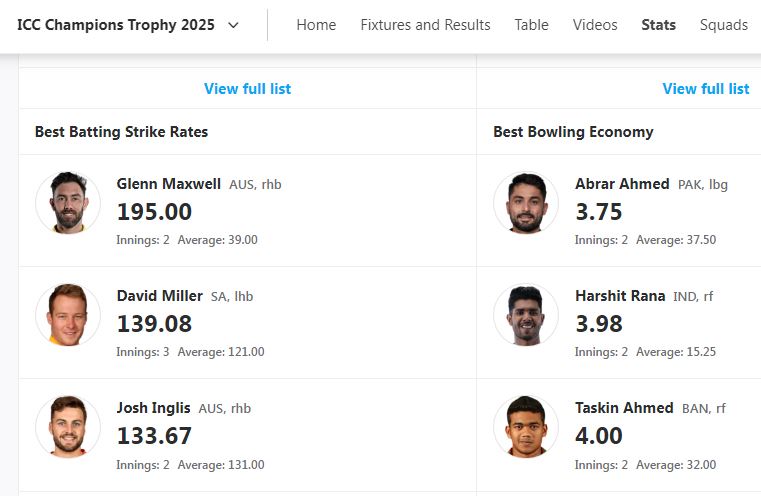This screenshot has width=761, height=496.
Task: Open the Videos tab
Action: [595, 25]
